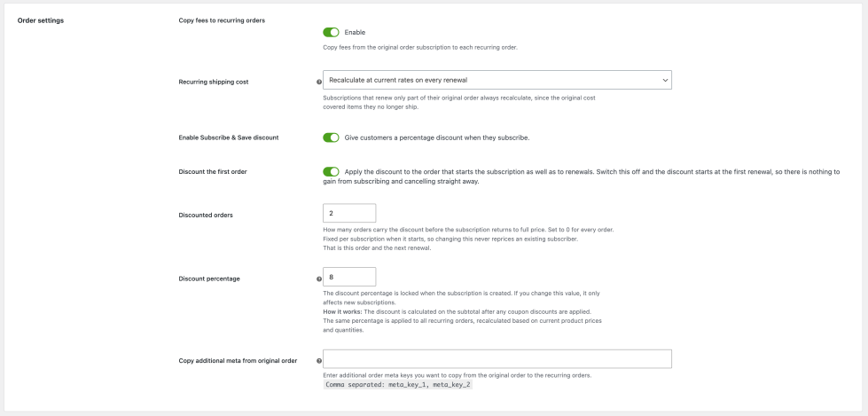Click the 'Discounted orders' field label
Image resolution: width=868 pixels, height=416 pixels.
point(206,215)
